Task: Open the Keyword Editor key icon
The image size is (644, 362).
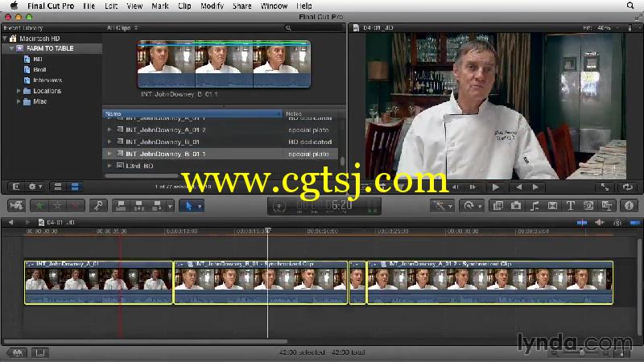Action: point(98,206)
